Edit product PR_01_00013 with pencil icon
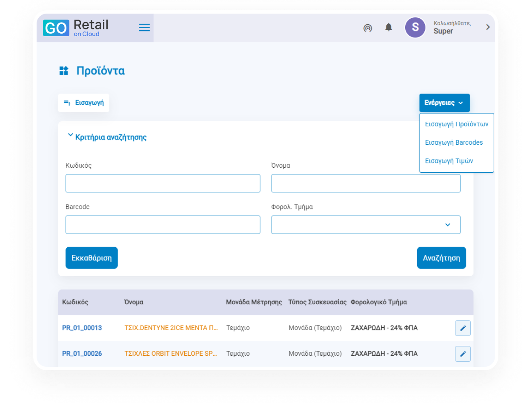 [463, 328]
